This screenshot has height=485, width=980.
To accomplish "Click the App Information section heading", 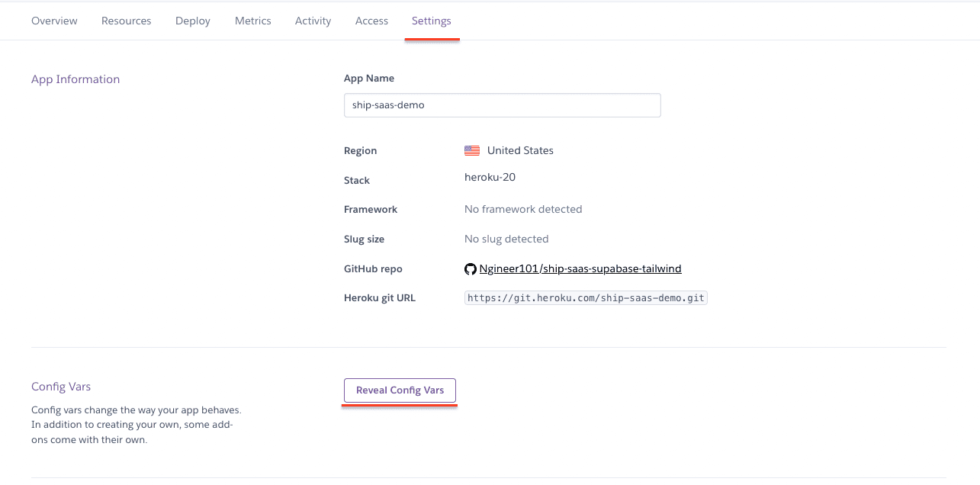I will tap(75, 79).
